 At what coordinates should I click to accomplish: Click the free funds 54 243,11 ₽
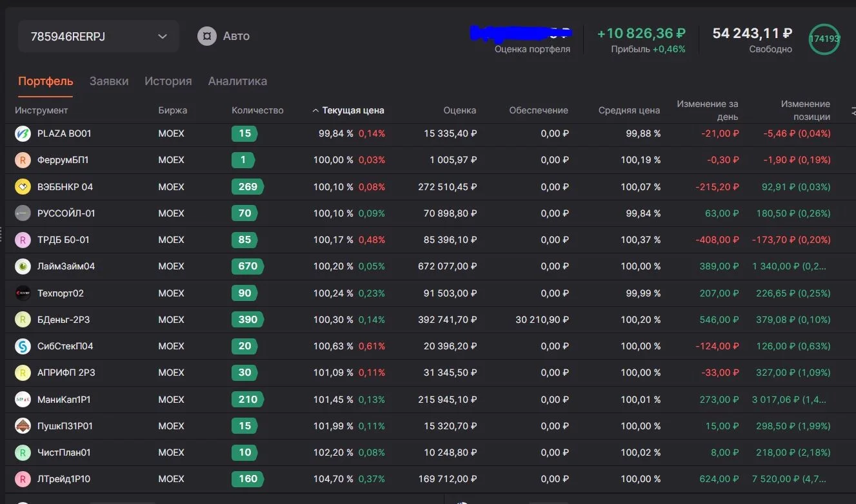(x=752, y=34)
